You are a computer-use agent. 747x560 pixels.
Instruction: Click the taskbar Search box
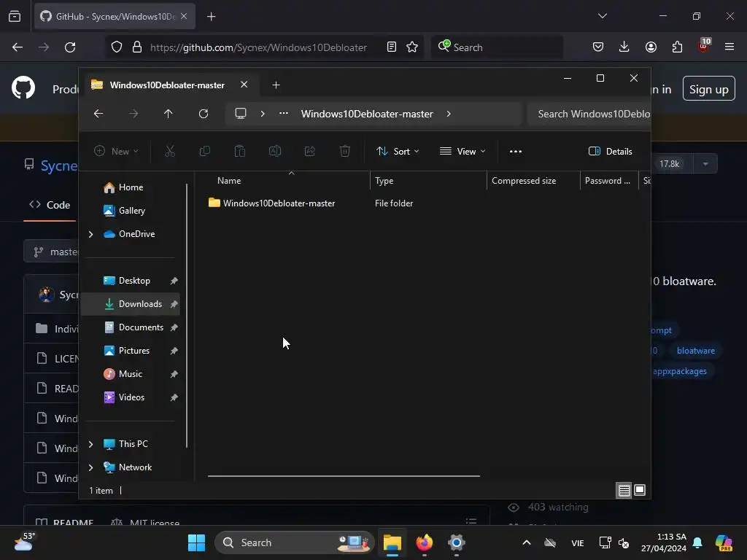pyautogui.click(x=295, y=542)
